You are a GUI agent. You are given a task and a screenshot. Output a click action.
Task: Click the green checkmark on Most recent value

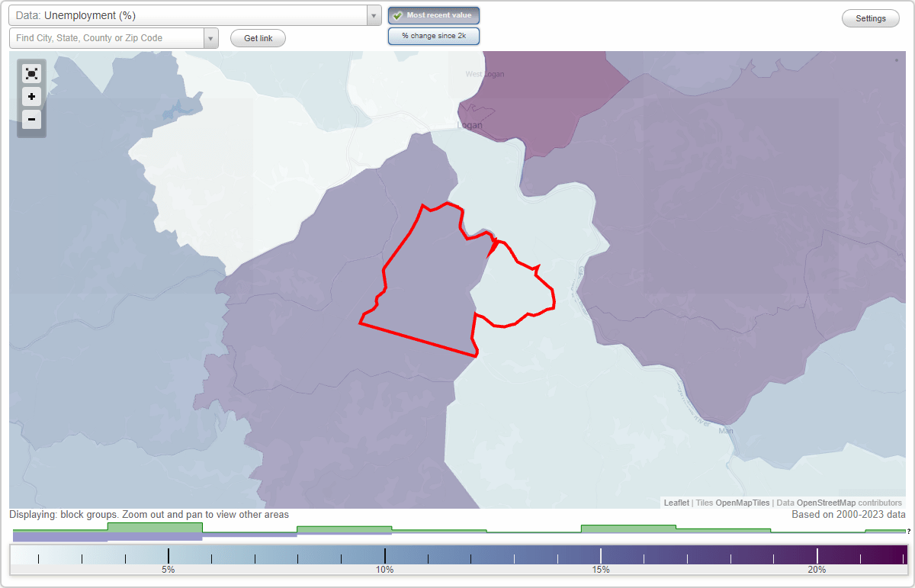(399, 14)
